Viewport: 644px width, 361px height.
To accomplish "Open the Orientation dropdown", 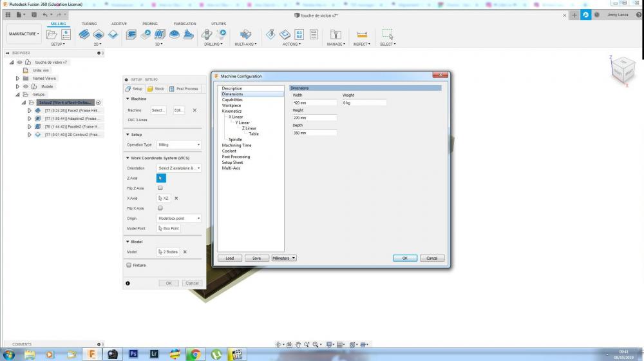I will 178,168.
